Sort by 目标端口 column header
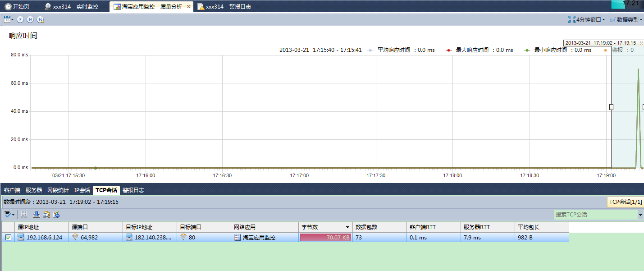 tap(204, 227)
